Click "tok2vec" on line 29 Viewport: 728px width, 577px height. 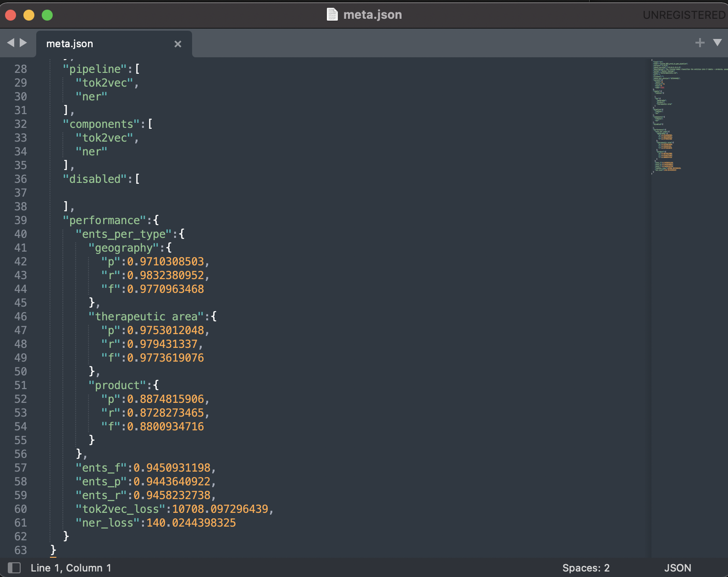(x=105, y=83)
